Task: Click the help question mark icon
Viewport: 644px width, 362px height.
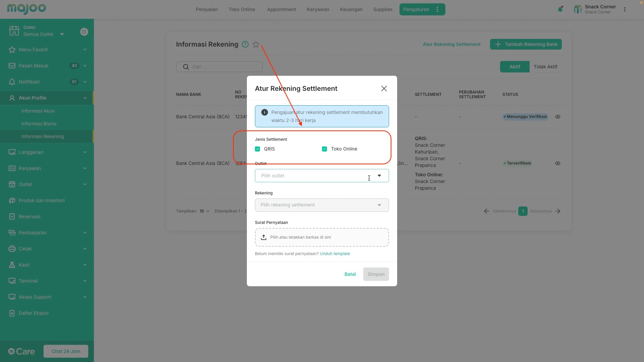Action: [x=245, y=44]
